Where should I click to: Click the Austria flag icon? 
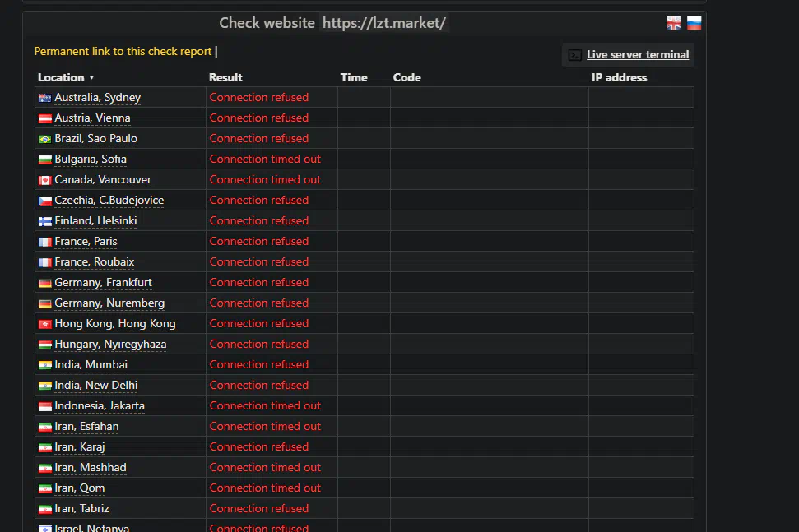(44, 118)
